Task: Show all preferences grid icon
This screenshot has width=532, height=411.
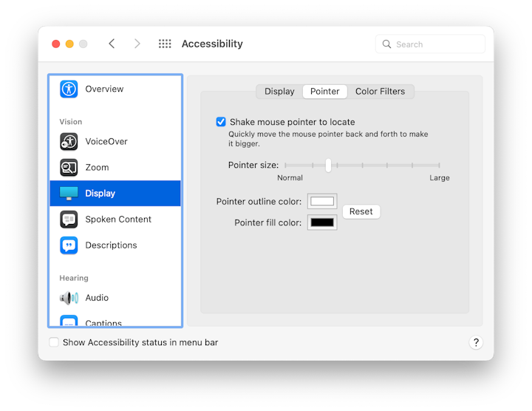Action: [x=165, y=44]
